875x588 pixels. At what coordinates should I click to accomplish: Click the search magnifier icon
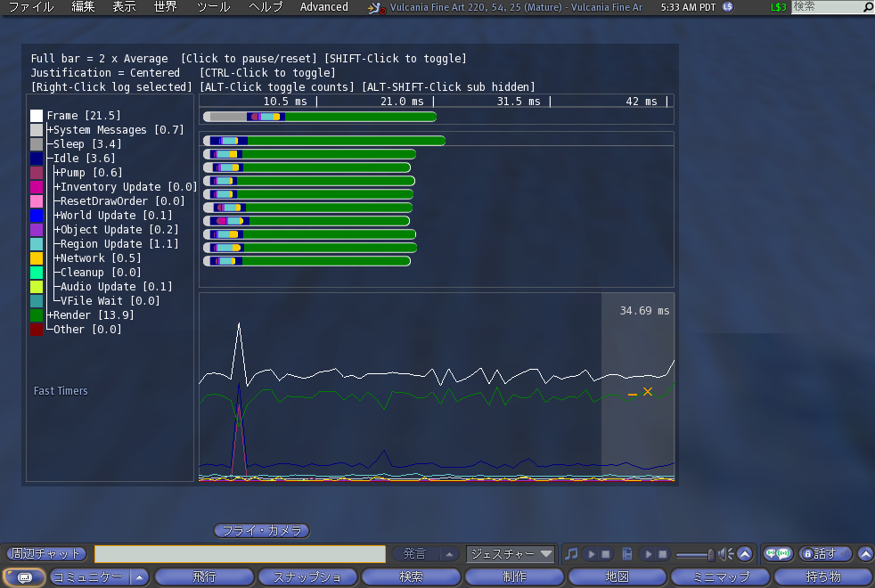[x=868, y=7]
